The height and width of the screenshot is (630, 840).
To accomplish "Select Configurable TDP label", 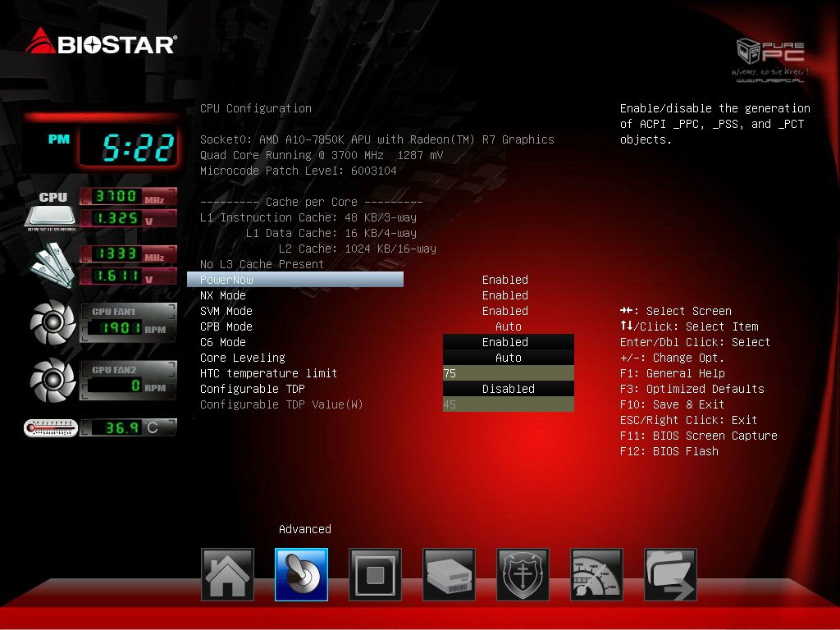I will (x=253, y=388).
